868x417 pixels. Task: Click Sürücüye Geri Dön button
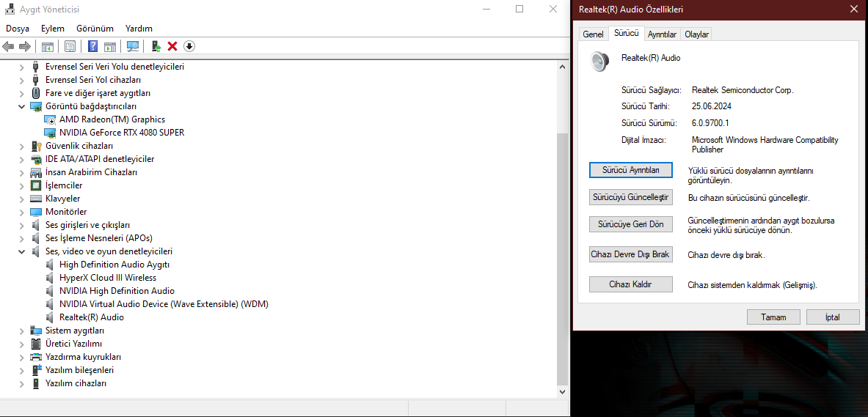pyautogui.click(x=630, y=224)
